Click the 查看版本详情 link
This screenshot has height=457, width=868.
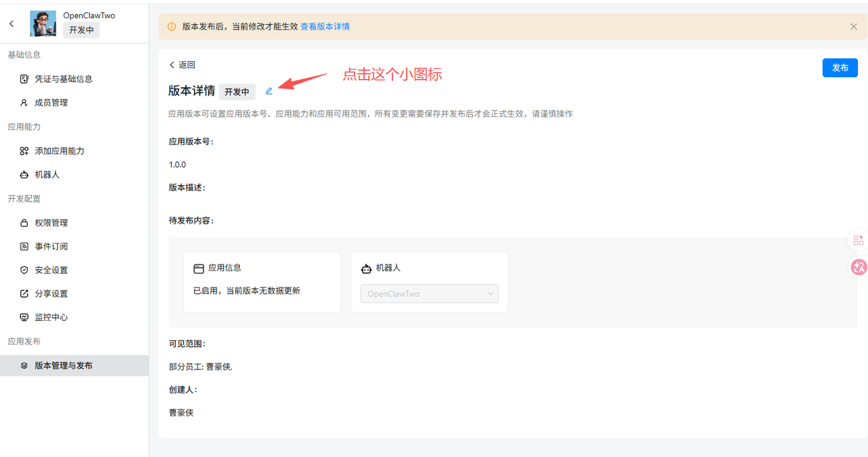(325, 26)
